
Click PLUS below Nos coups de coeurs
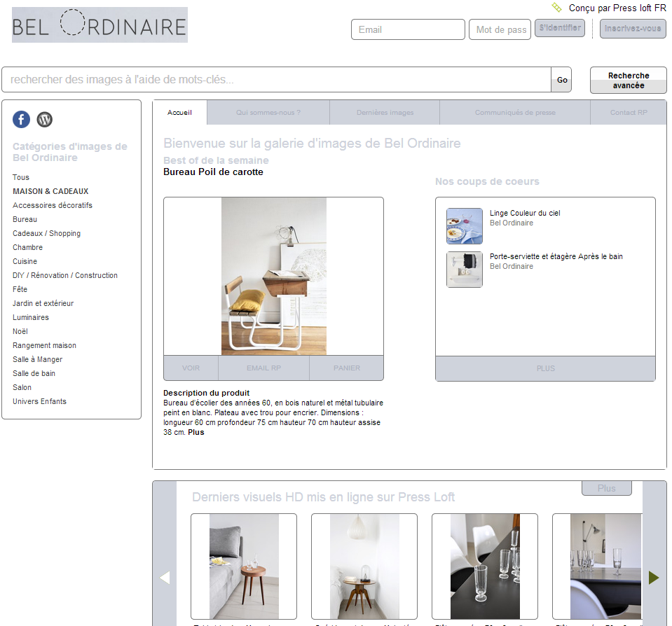tap(546, 368)
